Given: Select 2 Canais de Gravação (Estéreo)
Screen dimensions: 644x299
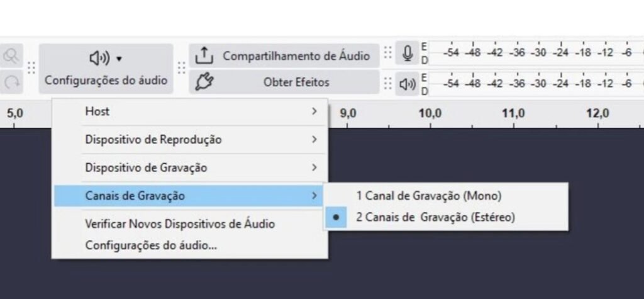Looking at the screenshot, I should [435, 217].
